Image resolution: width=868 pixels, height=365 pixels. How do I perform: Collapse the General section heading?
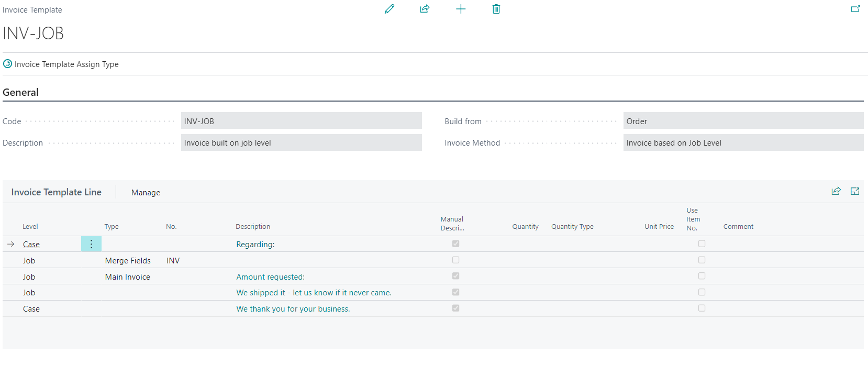tap(20, 92)
